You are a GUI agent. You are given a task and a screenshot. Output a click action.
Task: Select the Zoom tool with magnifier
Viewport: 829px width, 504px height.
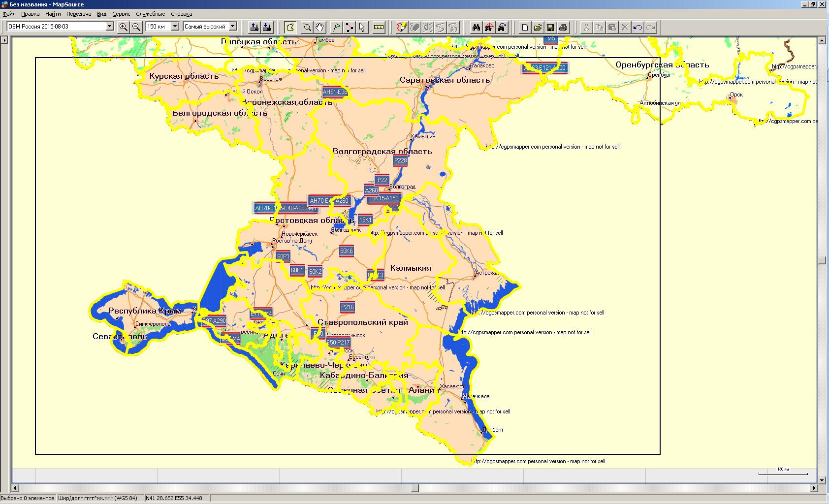[x=307, y=27]
